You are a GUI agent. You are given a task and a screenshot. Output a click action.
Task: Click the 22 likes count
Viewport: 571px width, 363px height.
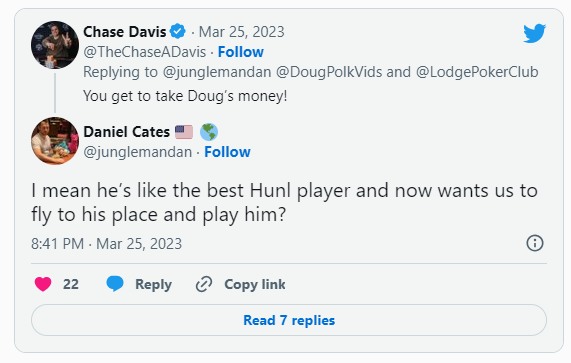(x=71, y=284)
